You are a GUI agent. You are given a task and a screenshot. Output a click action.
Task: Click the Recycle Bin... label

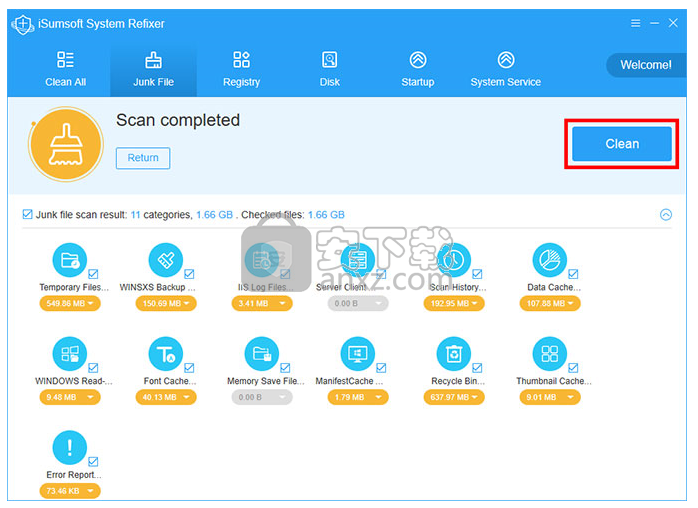pyautogui.click(x=458, y=381)
